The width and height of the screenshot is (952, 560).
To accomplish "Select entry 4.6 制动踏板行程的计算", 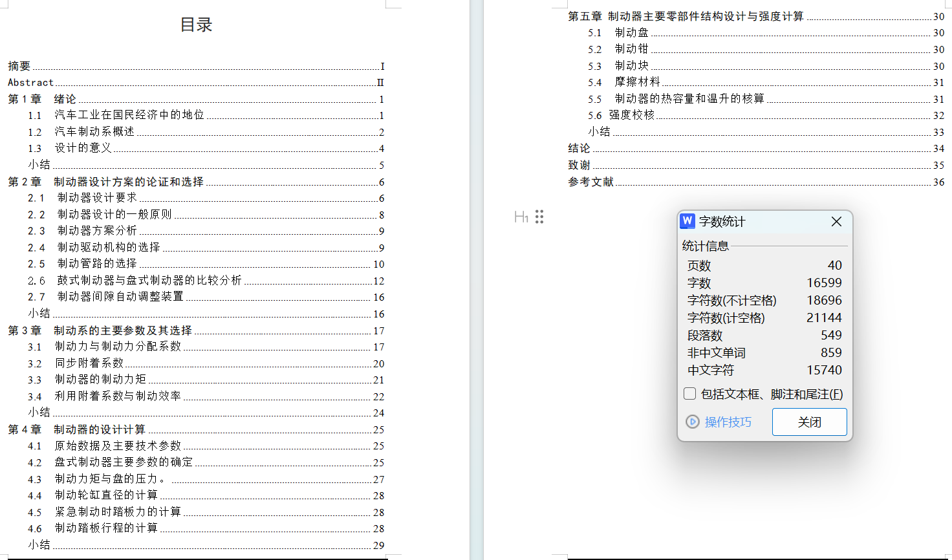I will pyautogui.click(x=206, y=528).
